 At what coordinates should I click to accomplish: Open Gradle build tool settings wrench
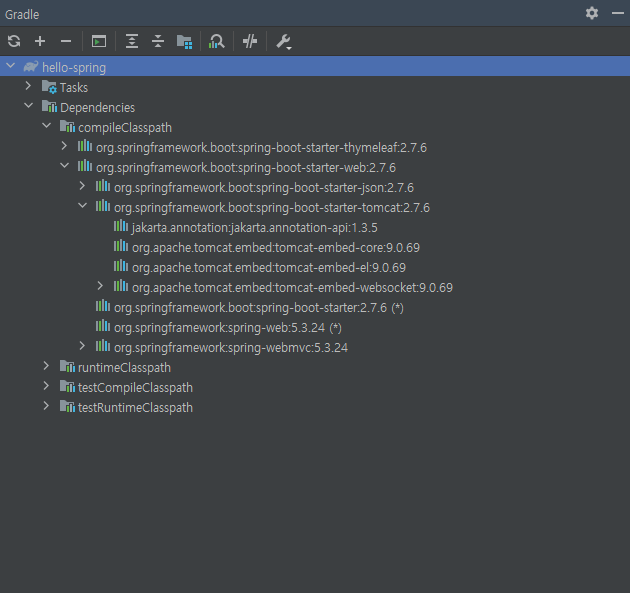[x=284, y=42]
